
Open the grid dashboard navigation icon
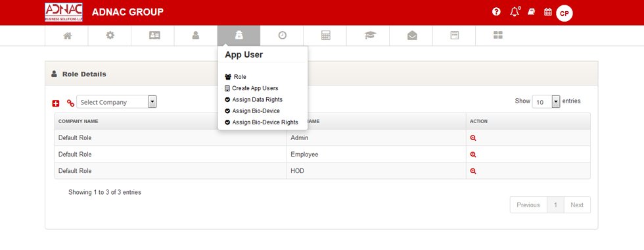point(498,36)
